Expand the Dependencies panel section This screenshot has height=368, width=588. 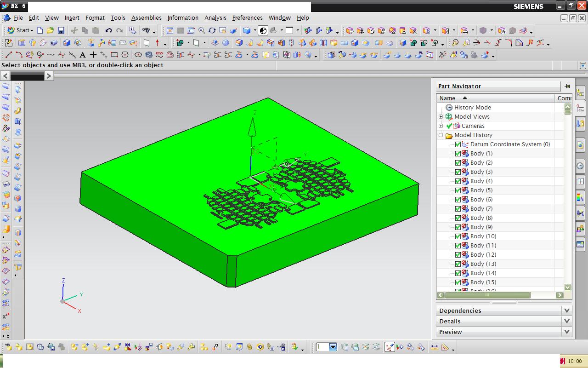coord(566,310)
